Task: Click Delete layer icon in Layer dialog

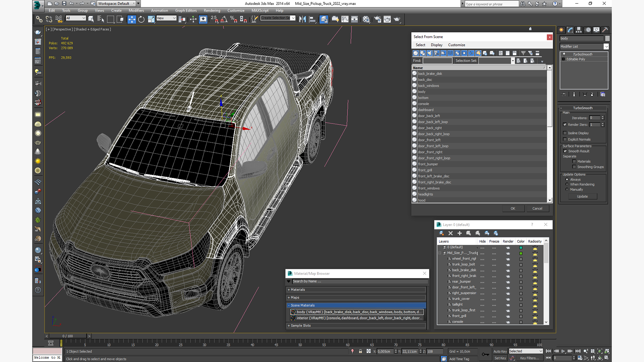Action: click(450, 233)
